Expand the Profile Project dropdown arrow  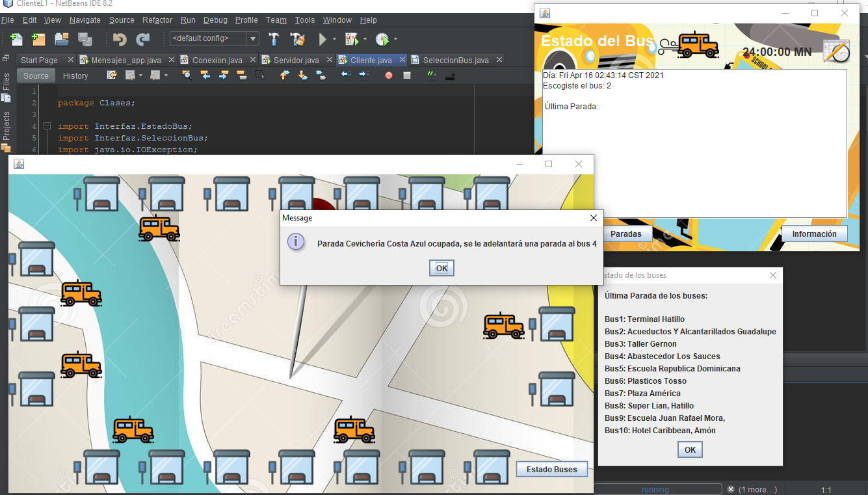[395, 39]
